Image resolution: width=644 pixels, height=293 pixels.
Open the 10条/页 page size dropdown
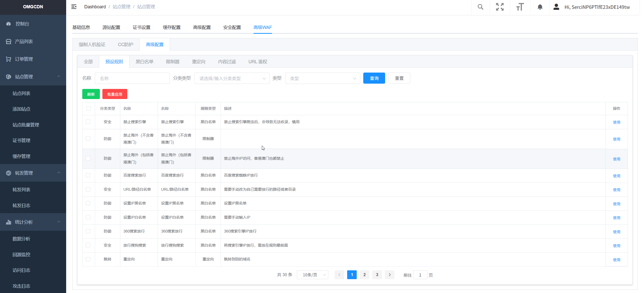[312, 275]
